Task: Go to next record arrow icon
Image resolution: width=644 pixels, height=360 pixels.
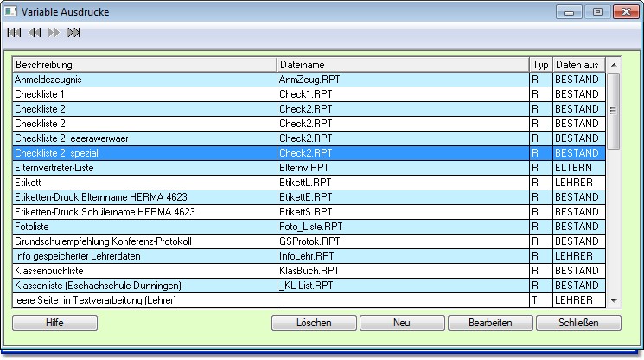Action: (x=54, y=33)
